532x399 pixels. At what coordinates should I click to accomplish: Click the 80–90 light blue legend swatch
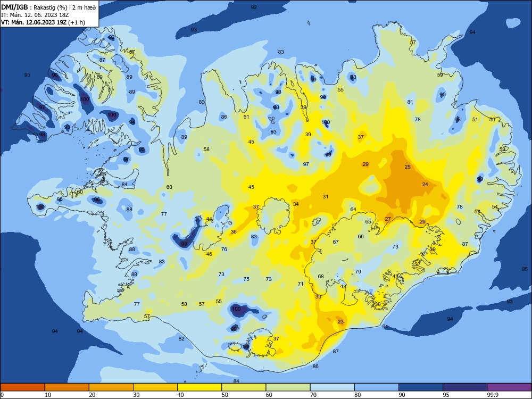point(377,387)
